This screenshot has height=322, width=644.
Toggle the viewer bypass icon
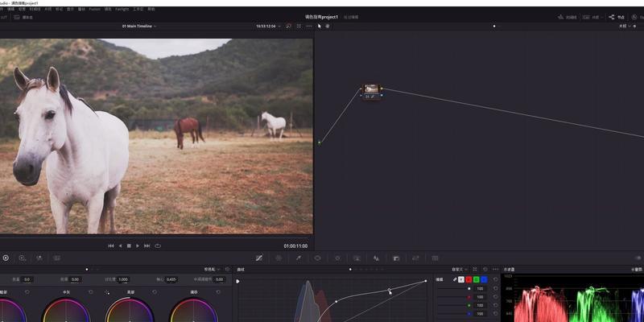tap(288, 26)
